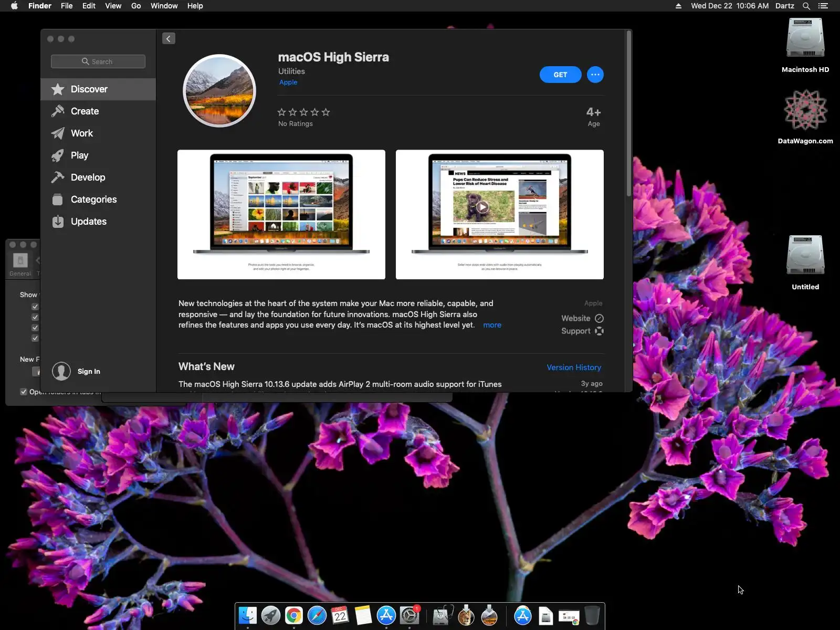Open System Preferences from the Dock

[409, 615]
